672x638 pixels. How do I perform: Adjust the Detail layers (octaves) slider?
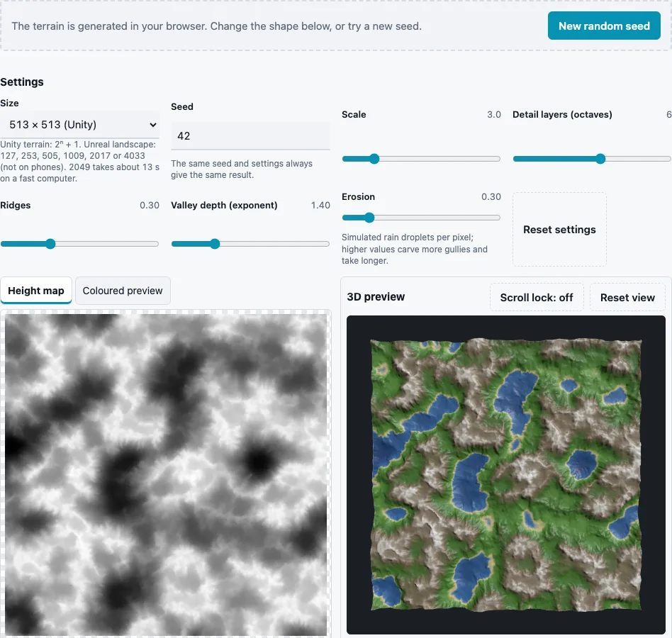click(591, 159)
